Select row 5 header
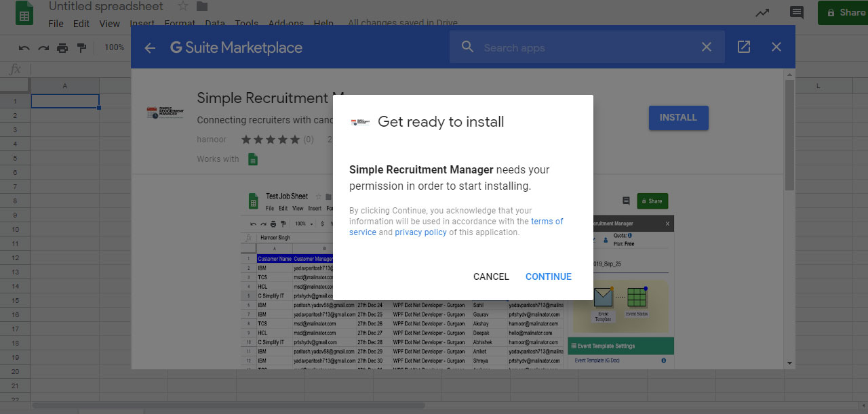868x414 pixels. (x=14, y=158)
